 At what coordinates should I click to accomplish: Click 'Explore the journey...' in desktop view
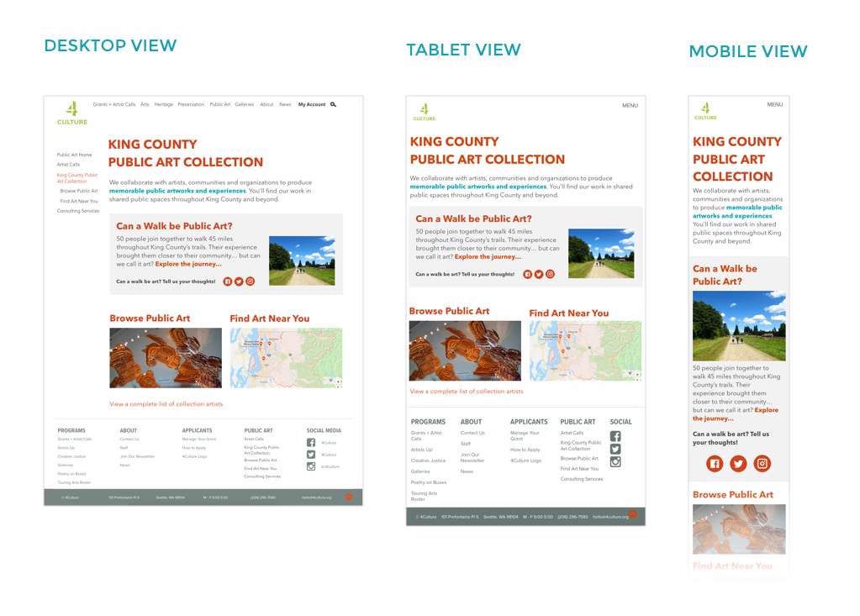[188, 264]
